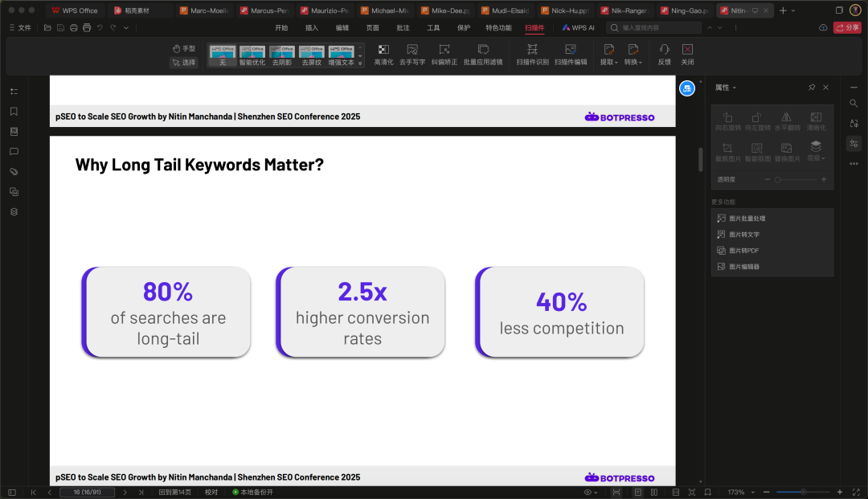The image size is (868, 499).
Task: Switch to the 插入 ribbon tab
Action: [x=312, y=27]
